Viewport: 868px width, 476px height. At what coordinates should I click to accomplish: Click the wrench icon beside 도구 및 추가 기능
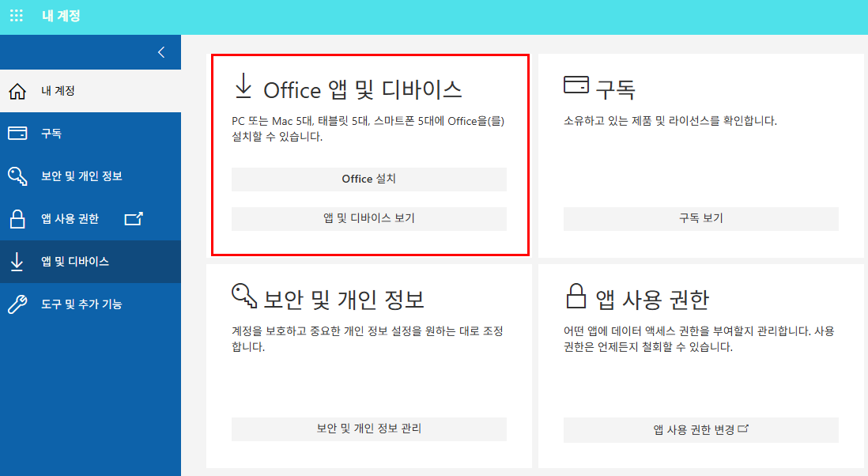17,304
